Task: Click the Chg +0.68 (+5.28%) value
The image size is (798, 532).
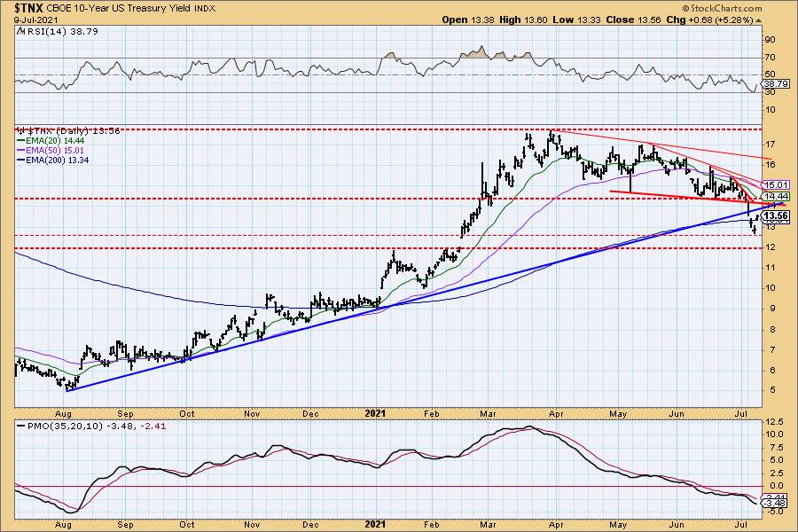Action: 710,20
